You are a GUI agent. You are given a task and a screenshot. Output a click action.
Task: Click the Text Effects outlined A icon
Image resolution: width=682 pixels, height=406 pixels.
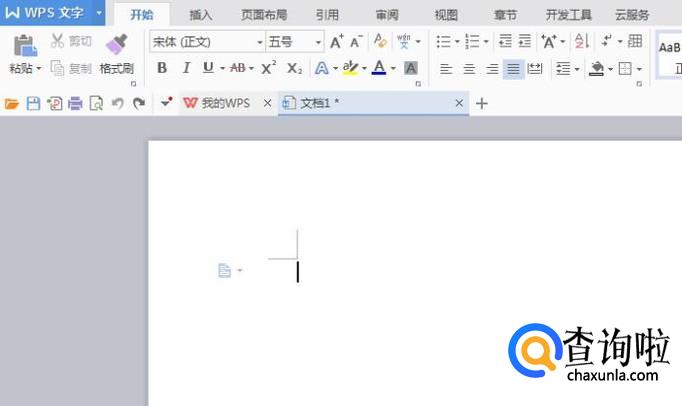[x=321, y=68]
